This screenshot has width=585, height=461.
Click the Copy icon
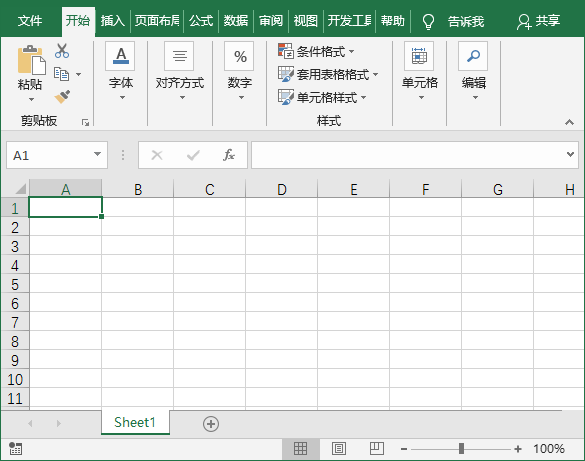click(x=62, y=74)
